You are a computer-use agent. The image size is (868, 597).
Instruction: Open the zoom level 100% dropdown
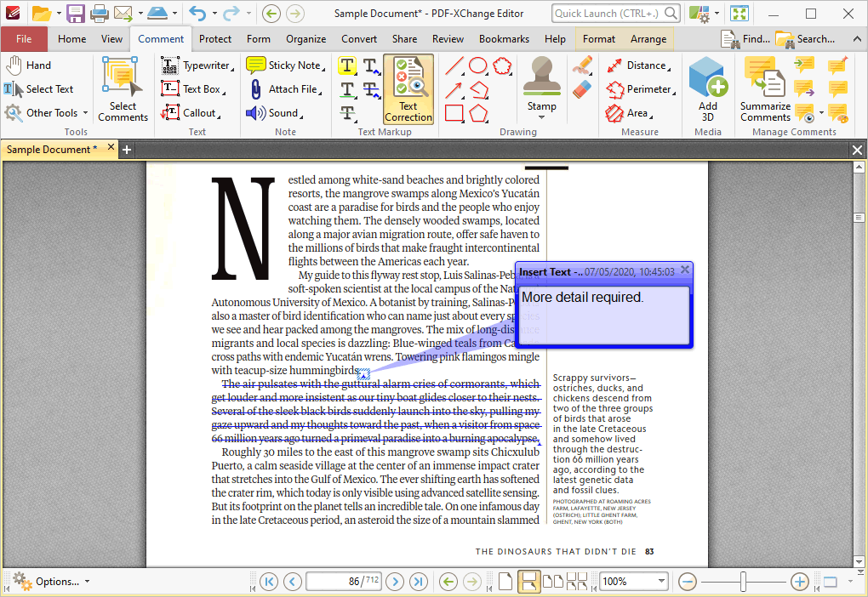tap(661, 582)
